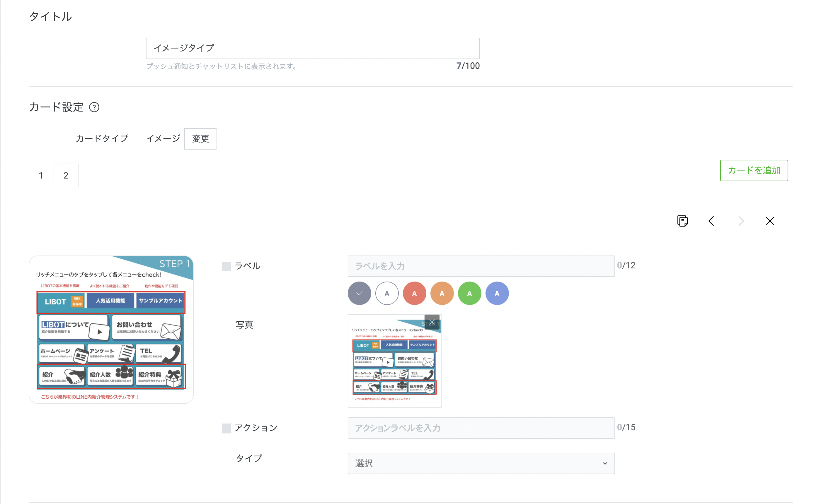
Task: Select card tab 2
Action: click(66, 176)
